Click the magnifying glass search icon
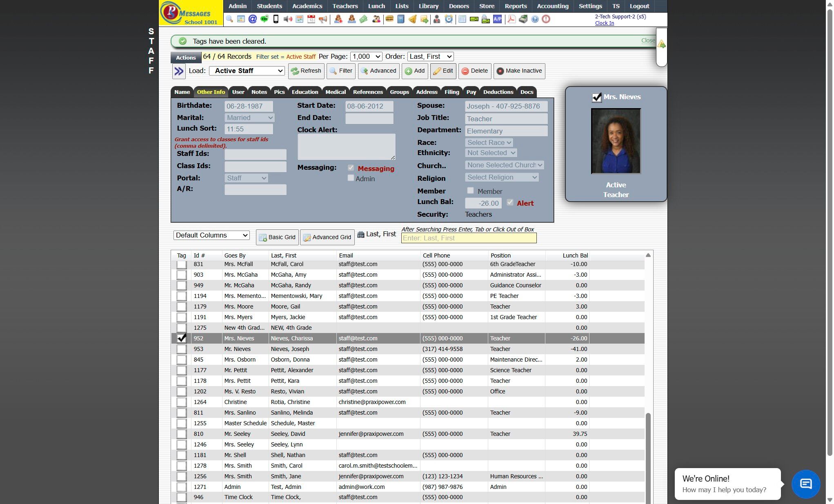Viewport: 834px width, 504px height. pos(229,19)
